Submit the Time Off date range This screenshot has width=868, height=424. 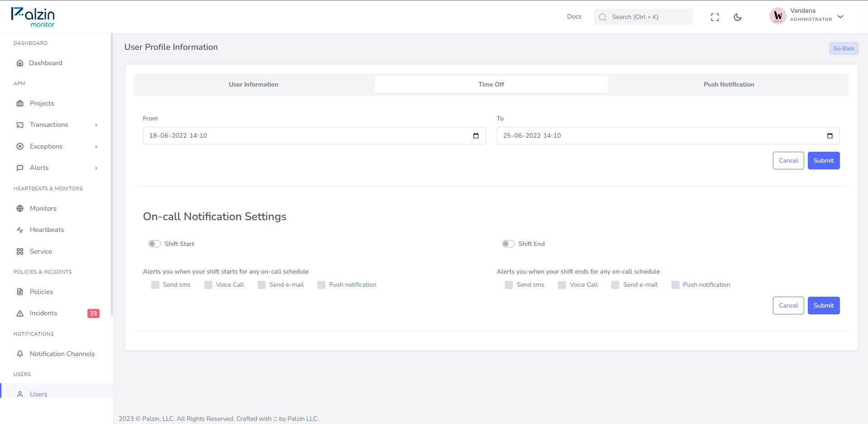(824, 160)
